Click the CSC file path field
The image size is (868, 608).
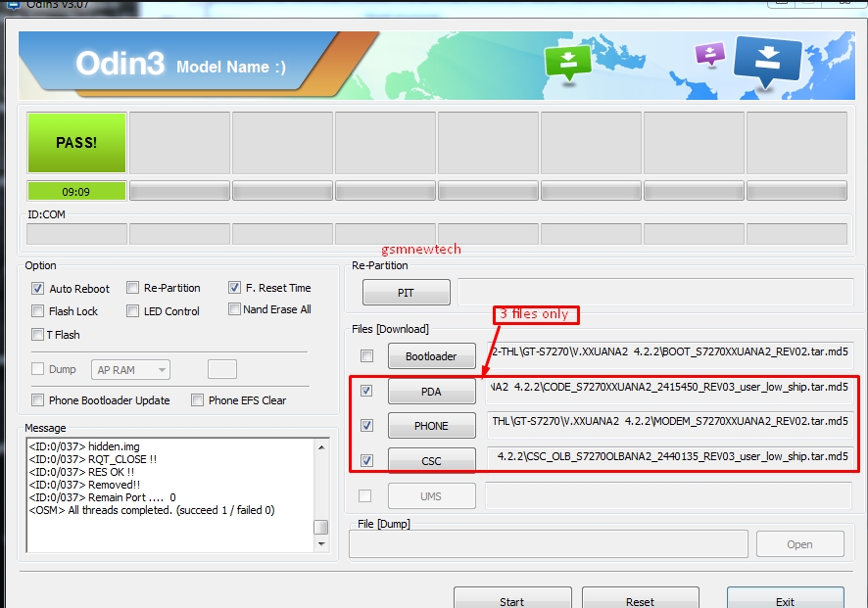[x=669, y=460]
